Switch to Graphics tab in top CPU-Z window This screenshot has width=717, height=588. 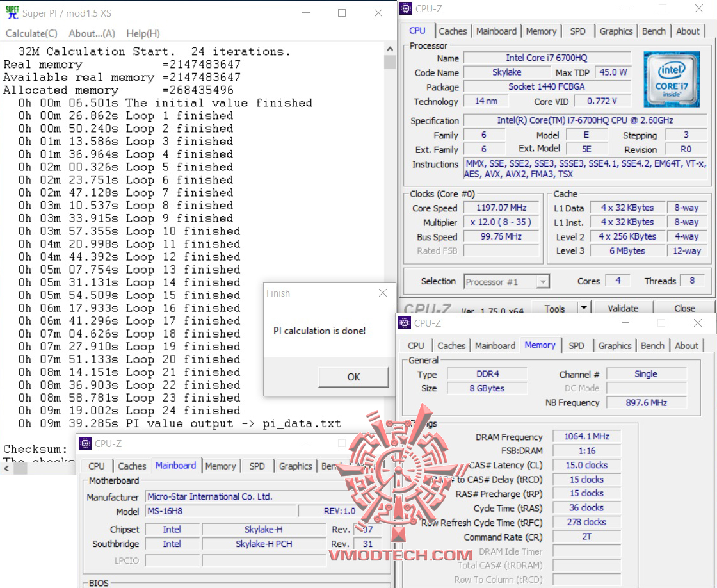(x=616, y=31)
